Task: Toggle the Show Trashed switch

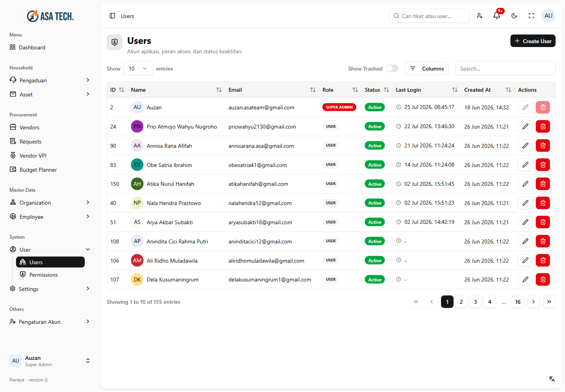Action: 392,68
